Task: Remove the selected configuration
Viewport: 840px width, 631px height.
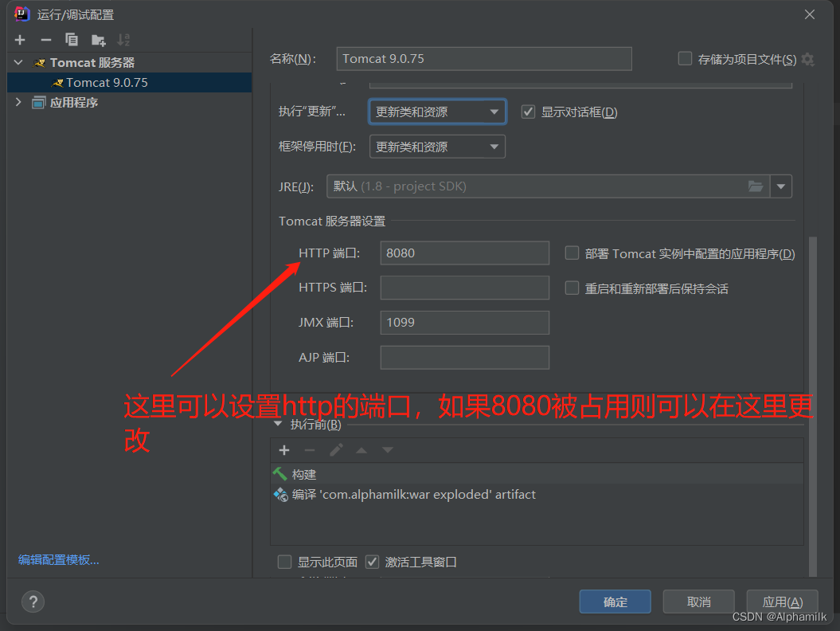Action: click(x=46, y=40)
